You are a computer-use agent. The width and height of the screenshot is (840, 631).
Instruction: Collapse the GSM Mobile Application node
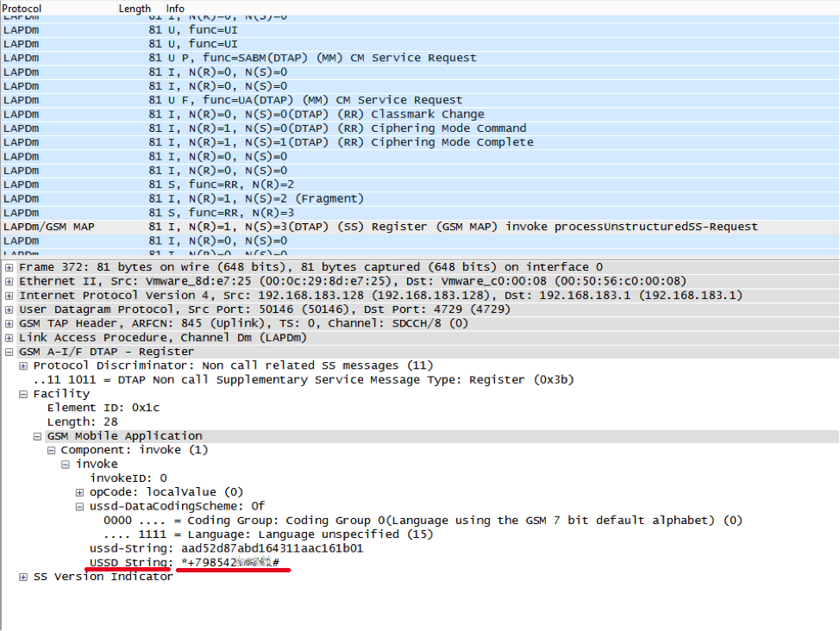pyautogui.click(x=38, y=436)
